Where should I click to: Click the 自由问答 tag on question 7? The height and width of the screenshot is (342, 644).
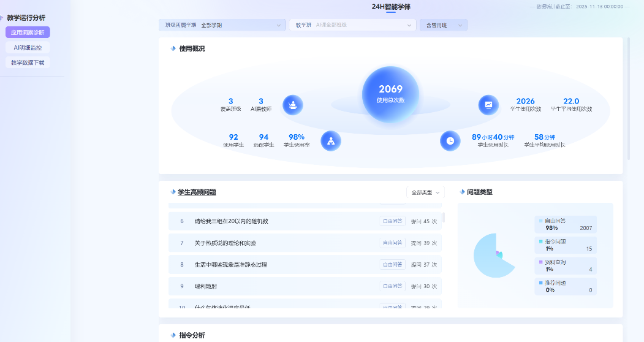click(392, 243)
